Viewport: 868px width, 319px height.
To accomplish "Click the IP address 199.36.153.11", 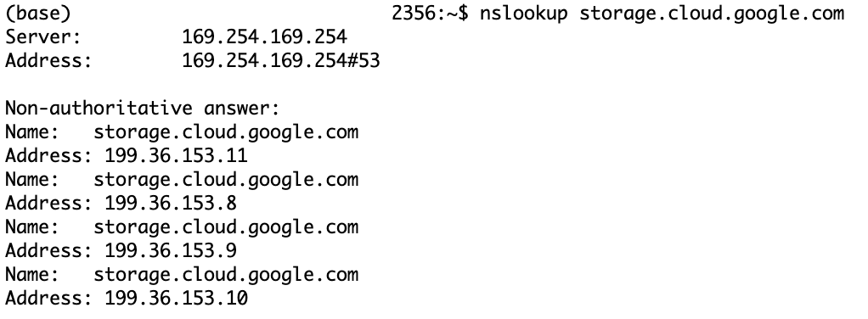I will click(176, 156).
